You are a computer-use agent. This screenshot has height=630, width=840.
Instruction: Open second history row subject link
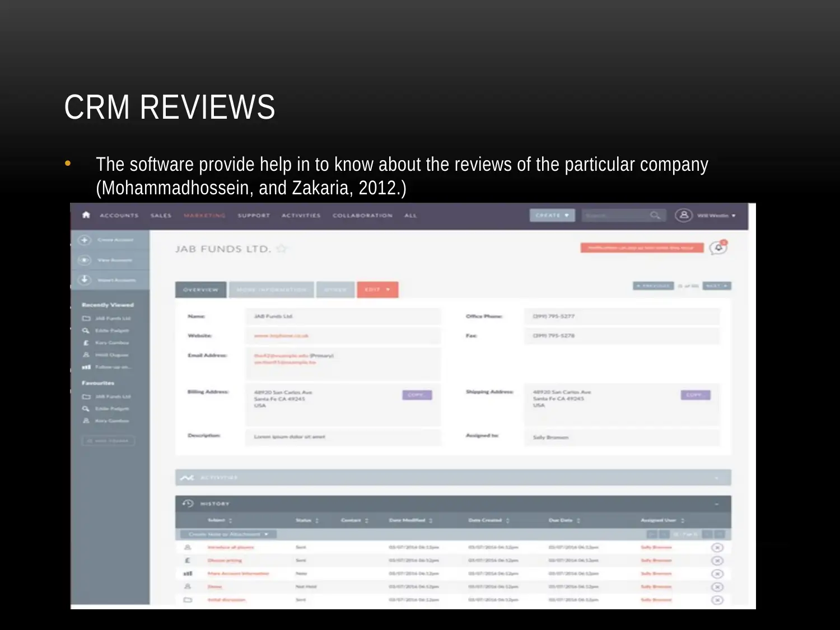(225, 561)
